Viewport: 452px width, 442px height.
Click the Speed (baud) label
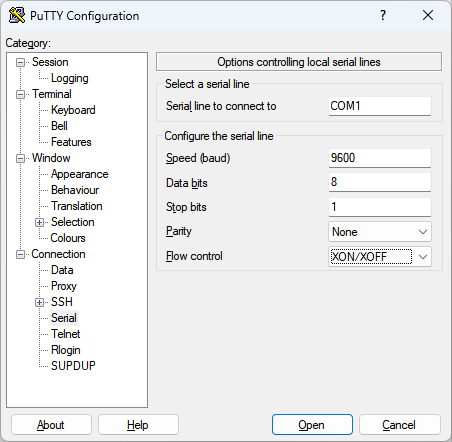[198, 158]
